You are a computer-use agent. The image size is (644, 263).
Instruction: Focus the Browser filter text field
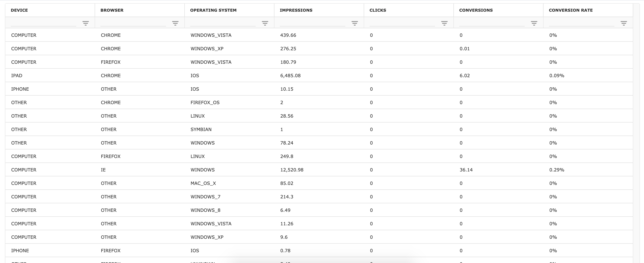coord(133,23)
